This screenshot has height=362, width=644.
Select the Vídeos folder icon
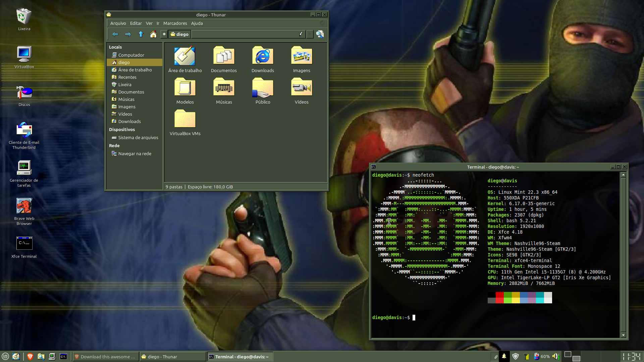point(302,87)
